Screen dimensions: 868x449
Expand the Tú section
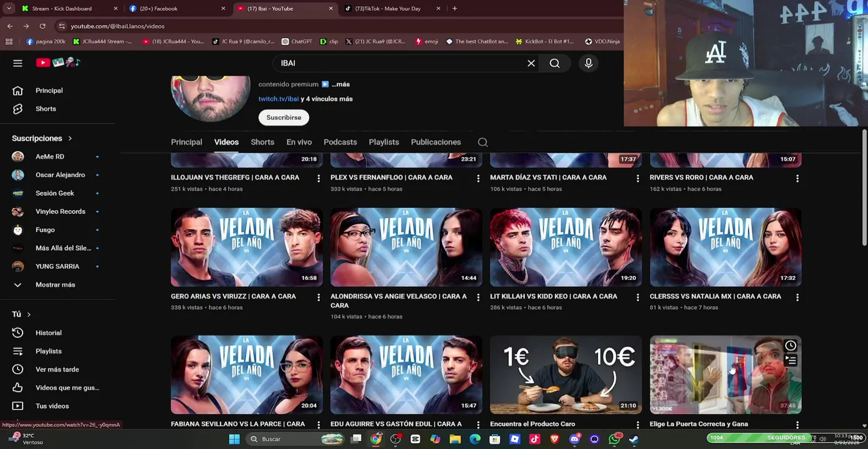click(x=21, y=314)
